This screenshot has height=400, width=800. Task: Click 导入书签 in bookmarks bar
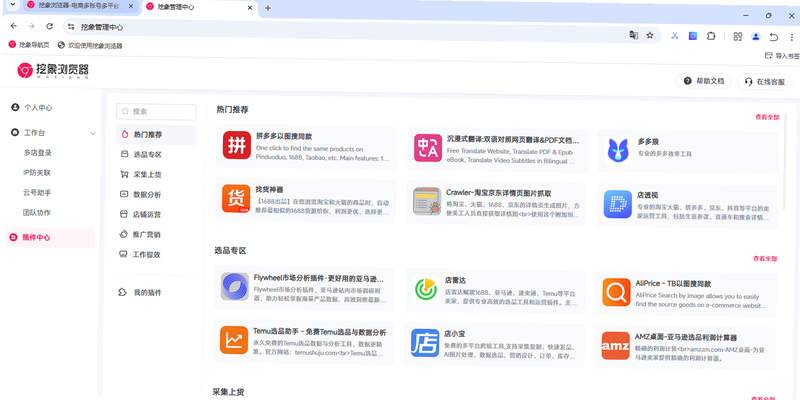pos(782,56)
